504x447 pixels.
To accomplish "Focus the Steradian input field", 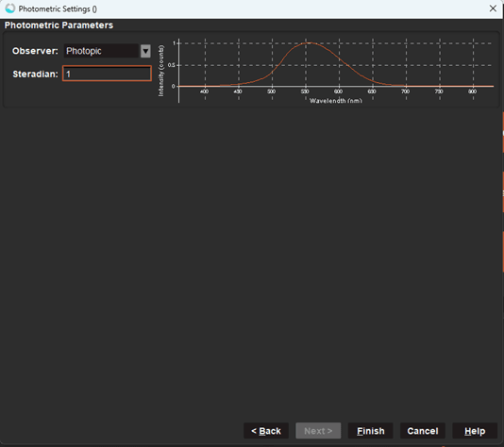I will tap(107, 74).
